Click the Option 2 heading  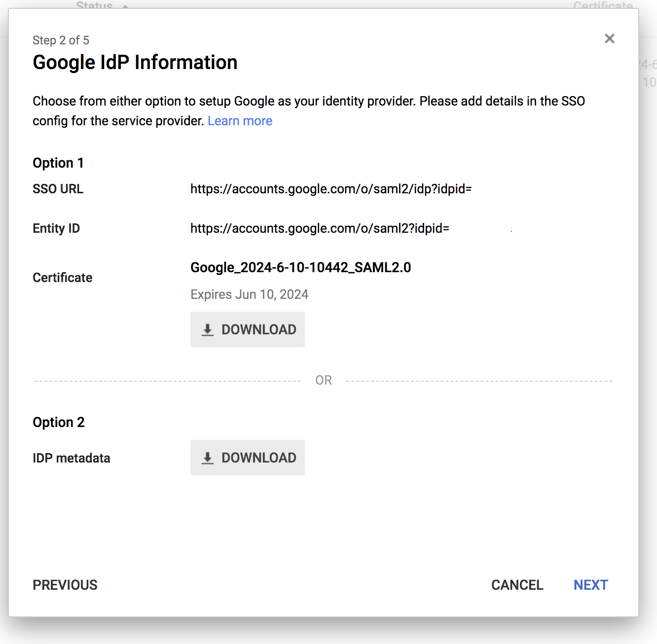tap(59, 422)
